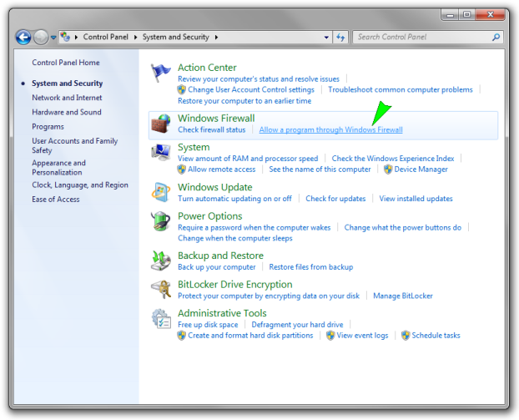519x420 pixels.
Task: Click the BitLocker Drive Encryption lock icon
Action: pos(161,289)
